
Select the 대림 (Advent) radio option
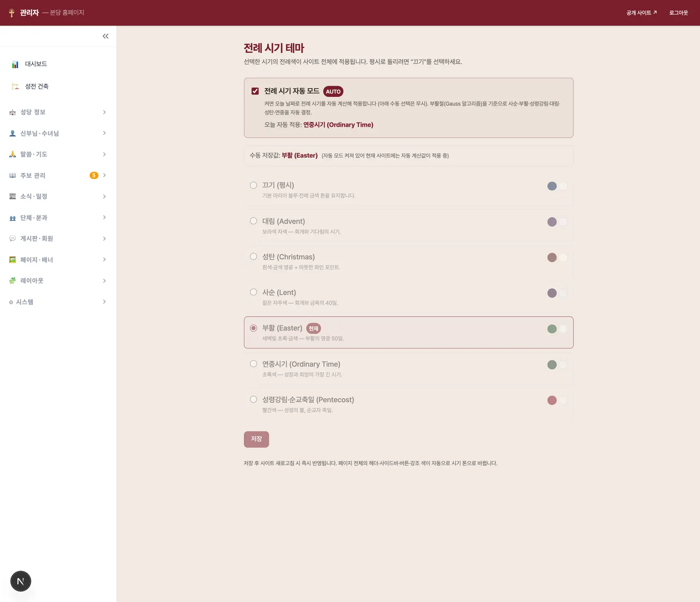253,221
